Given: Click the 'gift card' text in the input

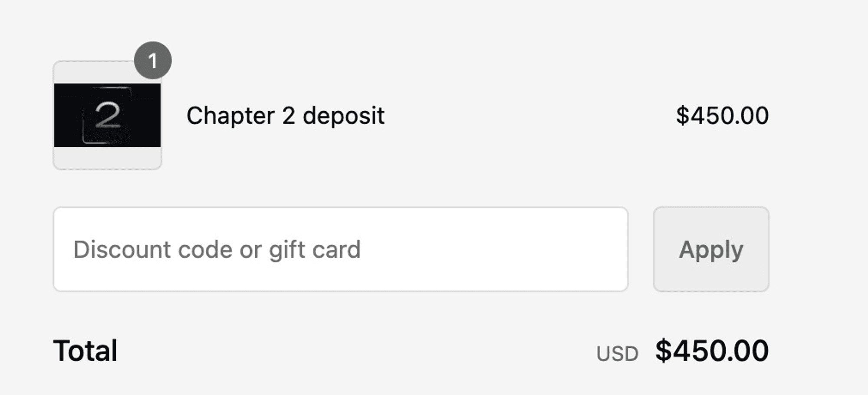Looking at the screenshot, I should pos(315,250).
